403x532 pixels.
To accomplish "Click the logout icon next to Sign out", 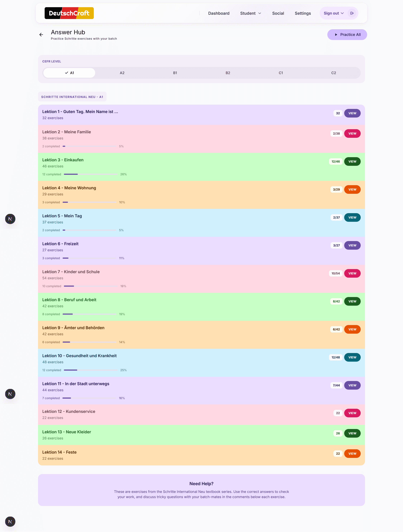I will tap(352, 13).
